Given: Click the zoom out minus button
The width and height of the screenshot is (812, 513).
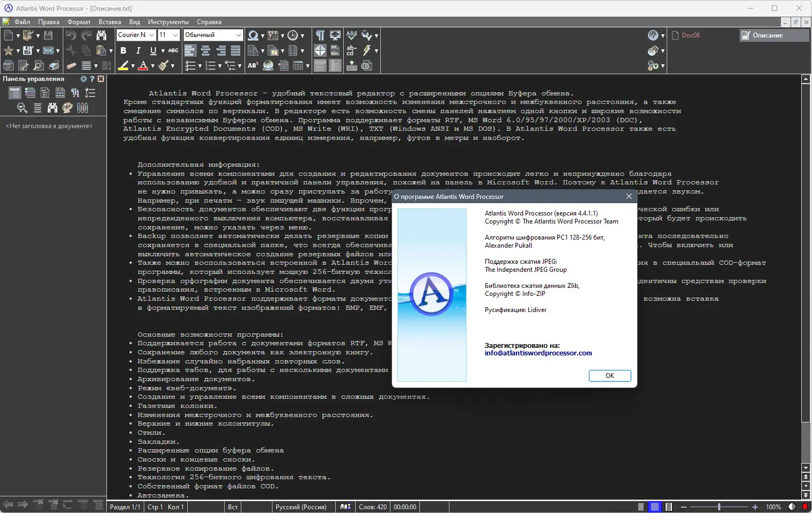Looking at the screenshot, I should click(x=684, y=507).
